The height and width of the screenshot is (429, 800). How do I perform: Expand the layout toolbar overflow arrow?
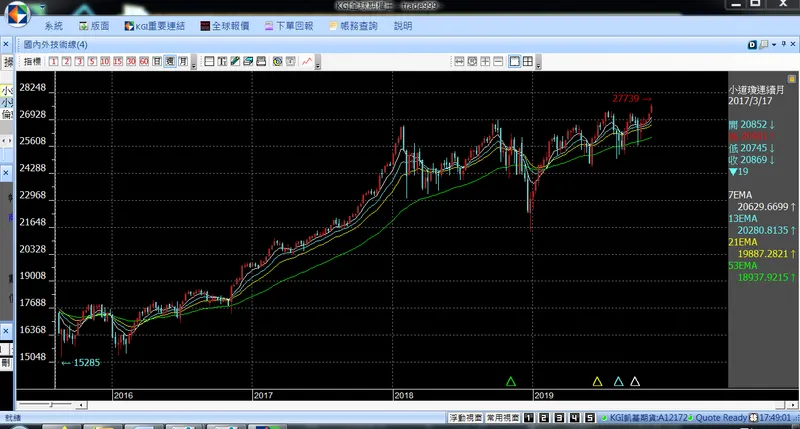tap(538, 63)
